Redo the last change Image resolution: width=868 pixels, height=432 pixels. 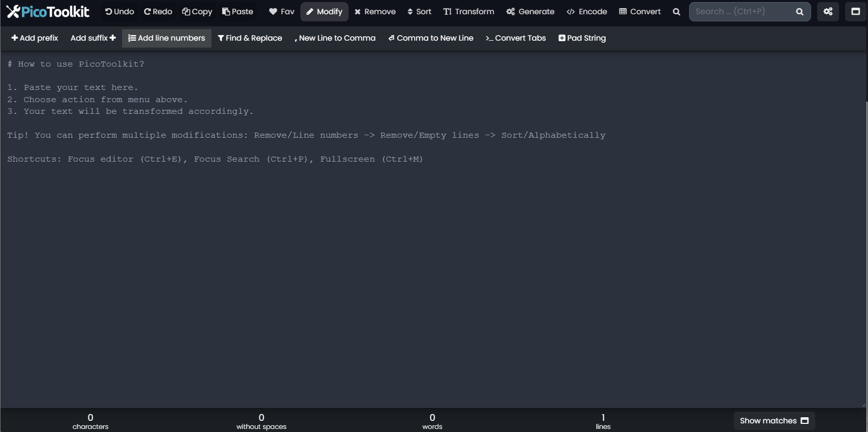pyautogui.click(x=158, y=11)
